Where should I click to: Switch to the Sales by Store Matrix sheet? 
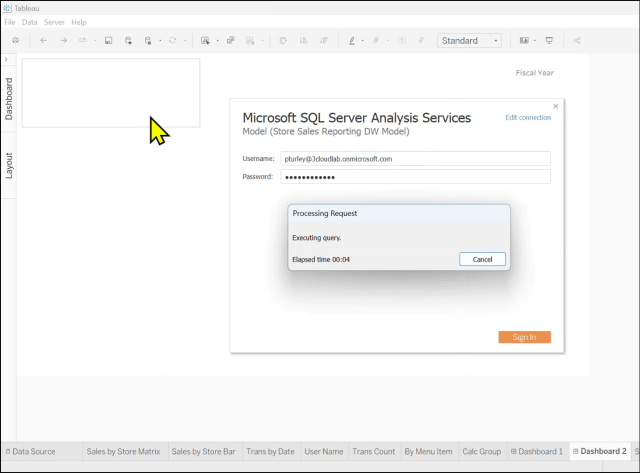coord(123,451)
